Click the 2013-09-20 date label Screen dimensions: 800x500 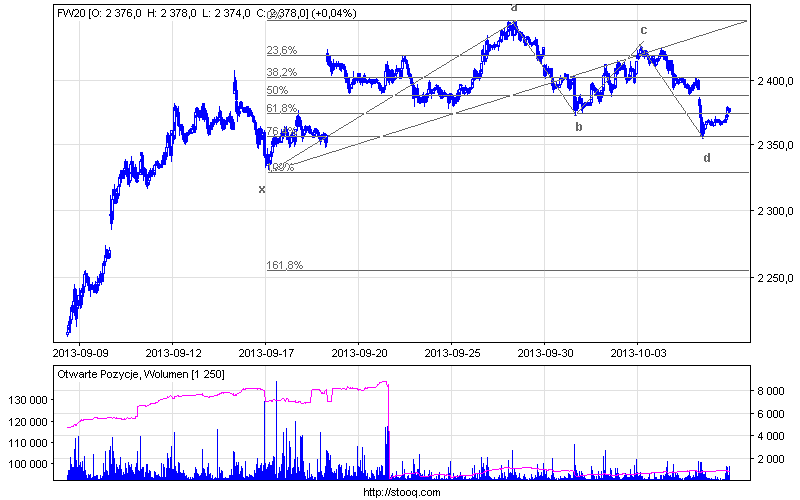coord(359,353)
